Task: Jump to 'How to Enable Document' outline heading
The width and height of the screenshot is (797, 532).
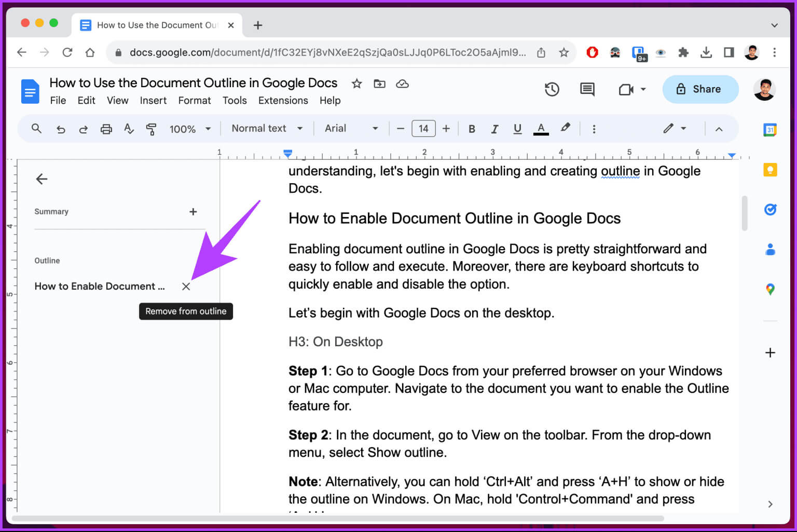Action: pyautogui.click(x=100, y=286)
